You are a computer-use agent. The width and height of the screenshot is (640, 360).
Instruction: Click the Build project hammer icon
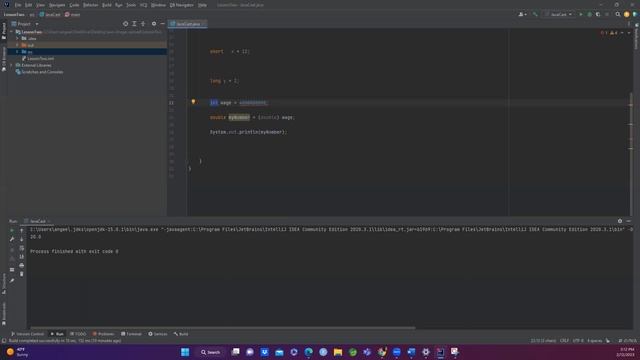[x=535, y=14]
